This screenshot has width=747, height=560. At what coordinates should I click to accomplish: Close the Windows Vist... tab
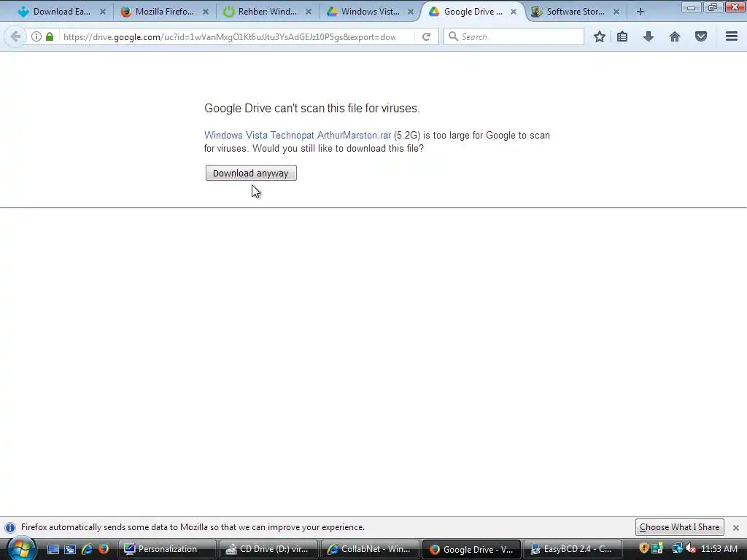[411, 12]
